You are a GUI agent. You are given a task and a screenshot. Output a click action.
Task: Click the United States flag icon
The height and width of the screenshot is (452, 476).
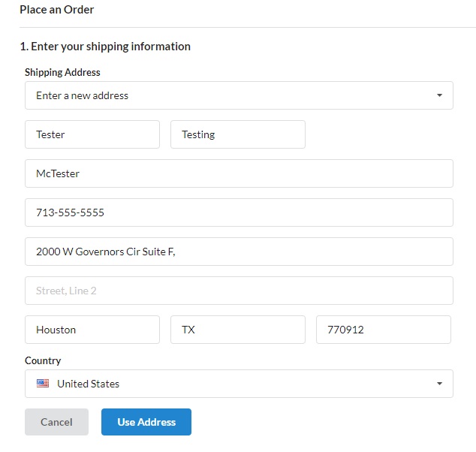coord(43,384)
